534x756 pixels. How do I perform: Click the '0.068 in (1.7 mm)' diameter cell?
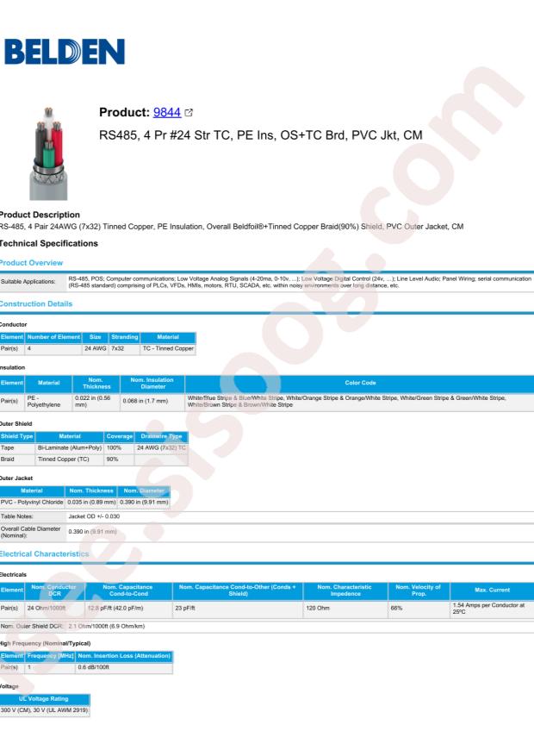[x=152, y=401]
